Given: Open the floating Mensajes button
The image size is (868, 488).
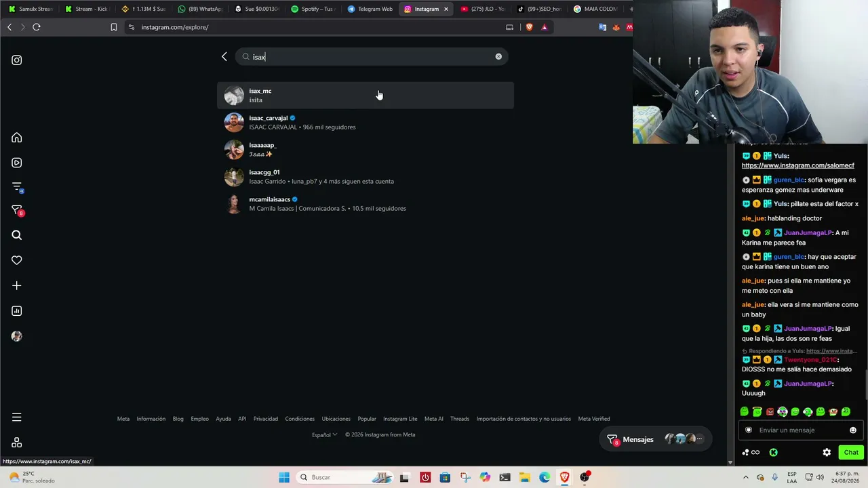Looking at the screenshot, I should coord(656,439).
